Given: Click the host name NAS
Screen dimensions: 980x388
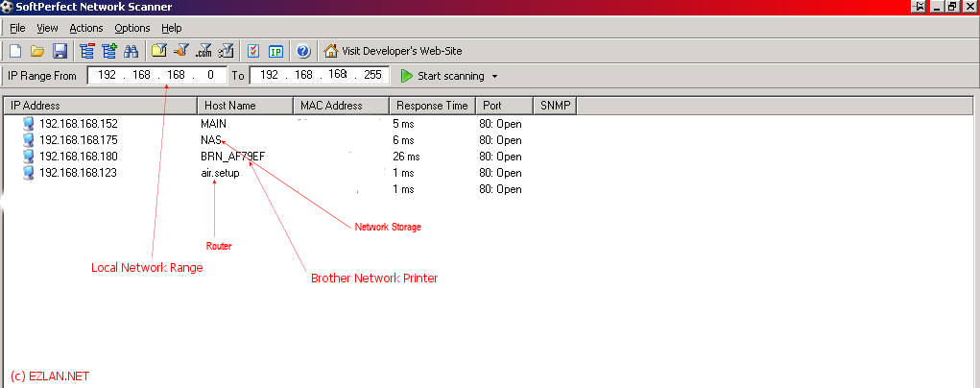Looking at the screenshot, I should [x=210, y=140].
